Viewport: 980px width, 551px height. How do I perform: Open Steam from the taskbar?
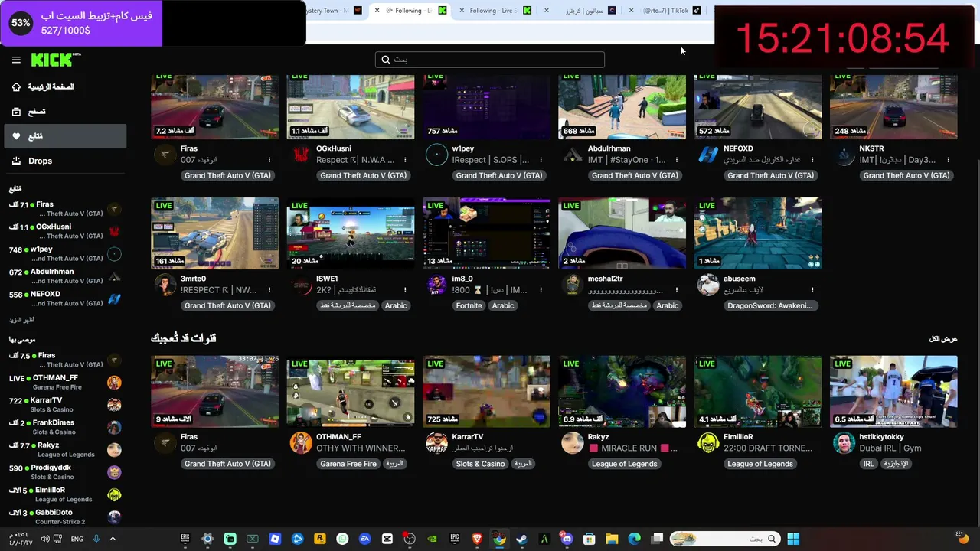click(523, 539)
